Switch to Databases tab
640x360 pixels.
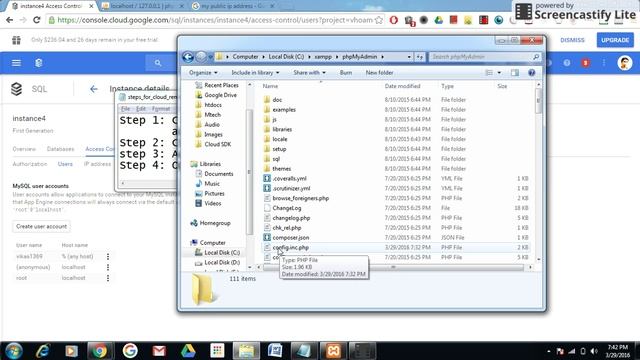(60, 149)
